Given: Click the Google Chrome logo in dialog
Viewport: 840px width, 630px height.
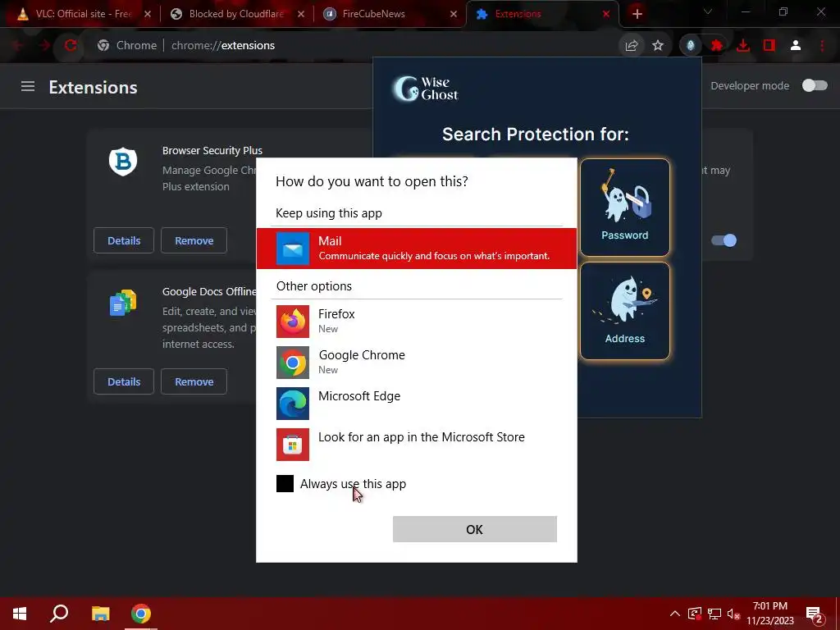Looking at the screenshot, I should tap(293, 363).
